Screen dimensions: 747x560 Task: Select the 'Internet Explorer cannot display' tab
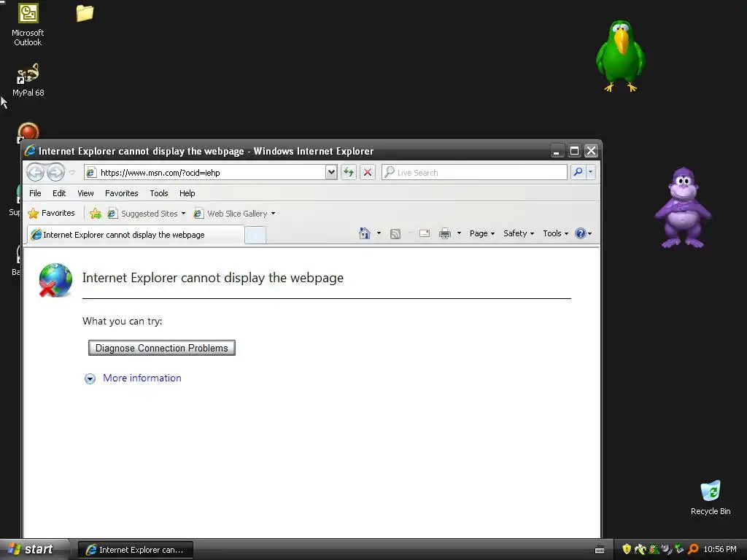[136, 235]
